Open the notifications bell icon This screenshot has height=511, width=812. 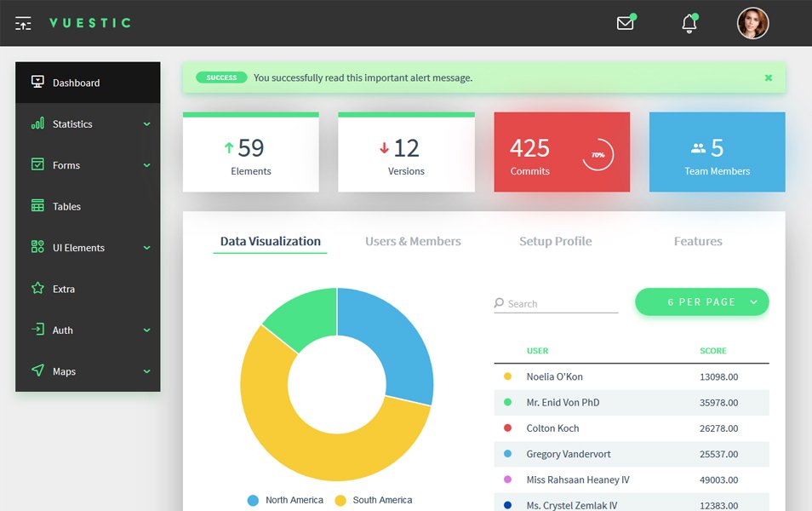689,23
